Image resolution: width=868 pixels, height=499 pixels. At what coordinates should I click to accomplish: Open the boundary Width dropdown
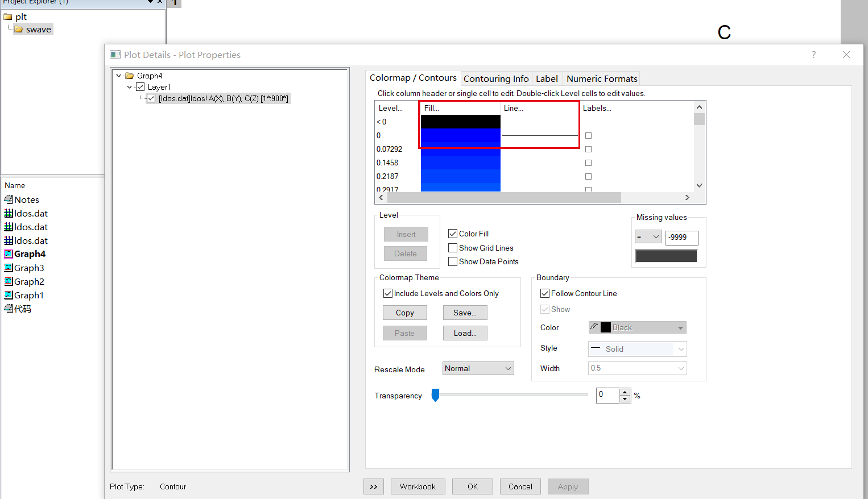click(x=638, y=368)
